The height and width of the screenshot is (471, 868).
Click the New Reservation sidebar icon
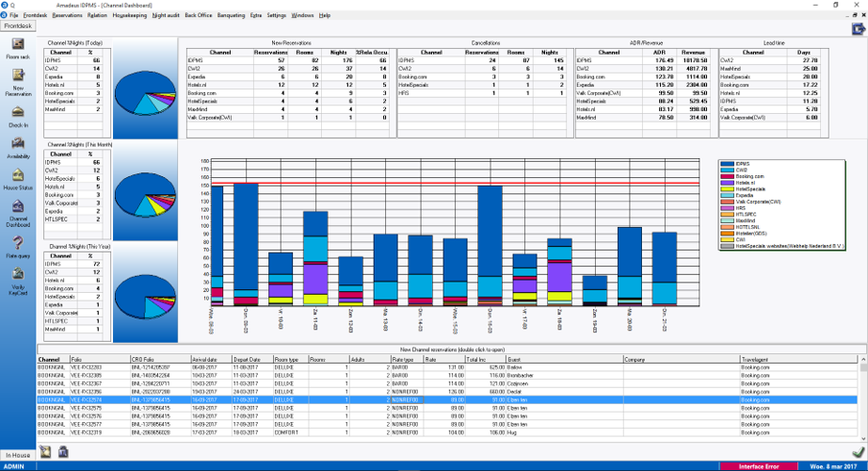pyautogui.click(x=18, y=74)
